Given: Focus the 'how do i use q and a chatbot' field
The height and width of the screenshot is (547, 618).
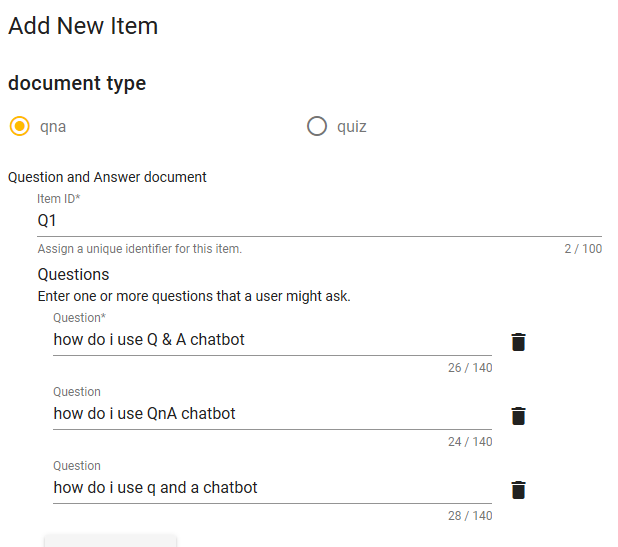Looking at the screenshot, I should (x=272, y=488).
